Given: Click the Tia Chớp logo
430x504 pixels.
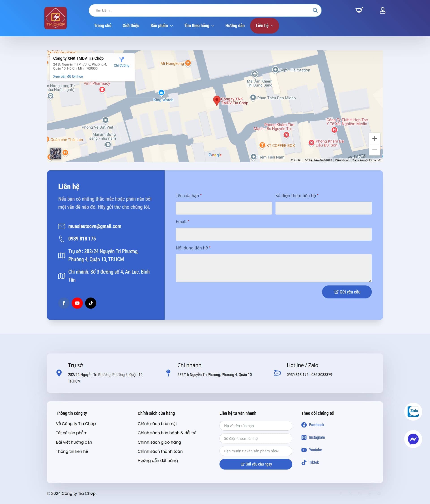Looking at the screenshot, I should [x=56, y=18].
